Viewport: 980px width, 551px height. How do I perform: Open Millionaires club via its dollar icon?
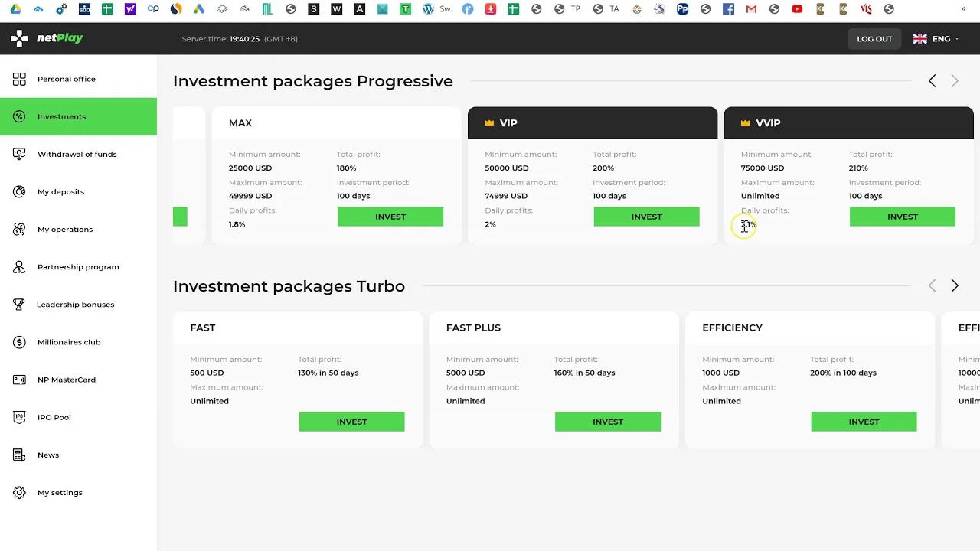pos(19,341)
